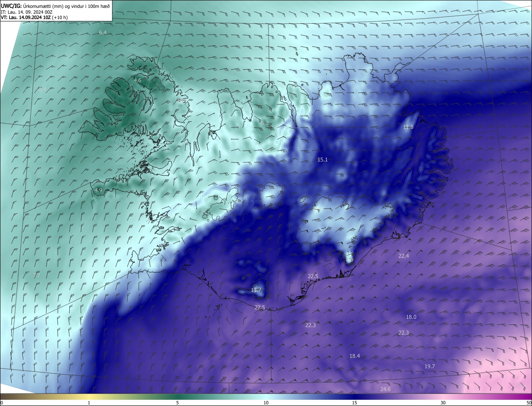Click the 22.4 value label

pos(404,256)
